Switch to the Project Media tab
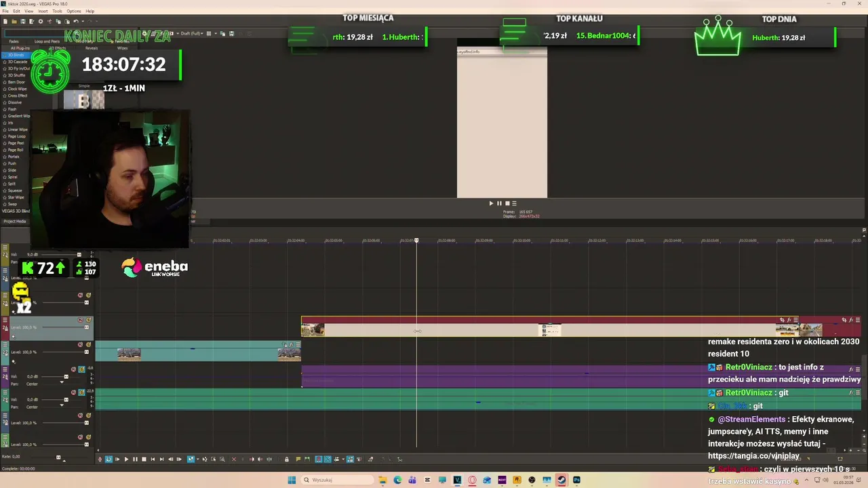 [15, 221]
